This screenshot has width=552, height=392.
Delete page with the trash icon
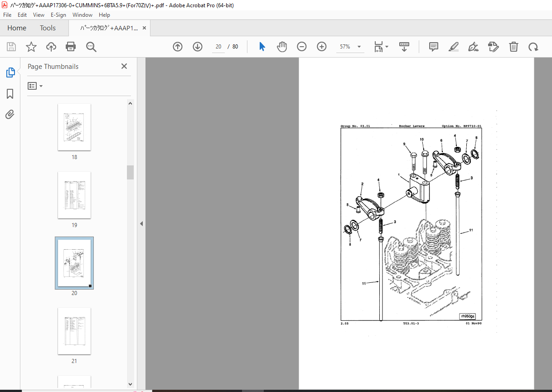coord(513,47)
